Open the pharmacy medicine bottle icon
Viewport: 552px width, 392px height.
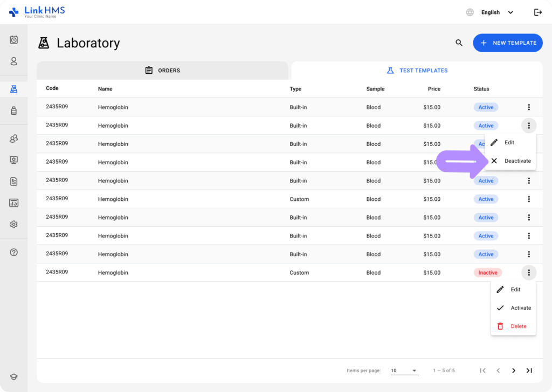pos(13,110)
